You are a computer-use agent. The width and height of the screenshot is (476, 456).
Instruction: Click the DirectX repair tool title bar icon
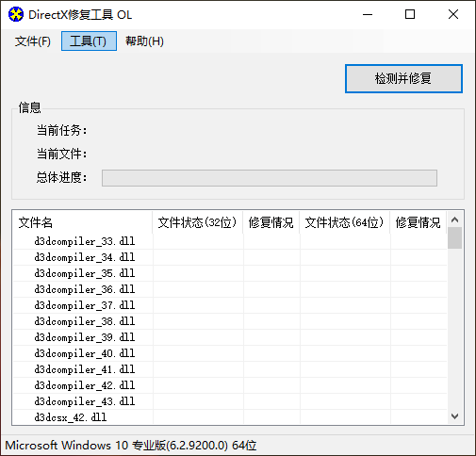tap(16, 14)
